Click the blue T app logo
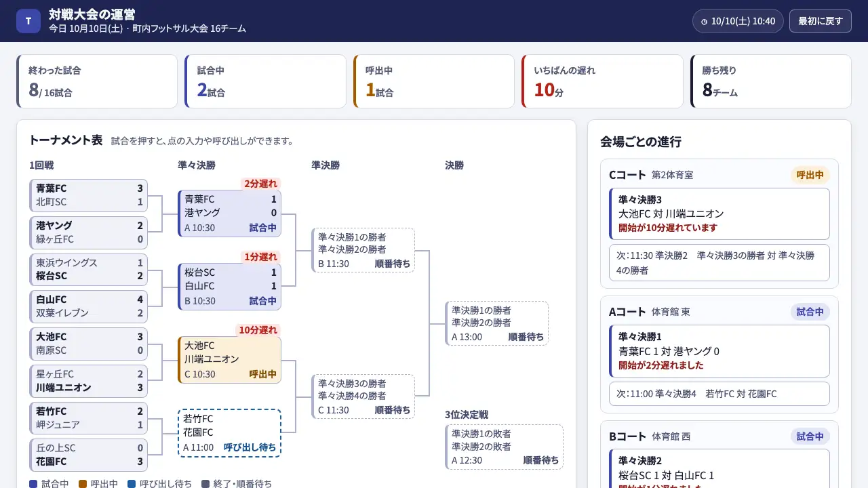Image resolution: width=868 pixels, height=488 pixels. 28,21
